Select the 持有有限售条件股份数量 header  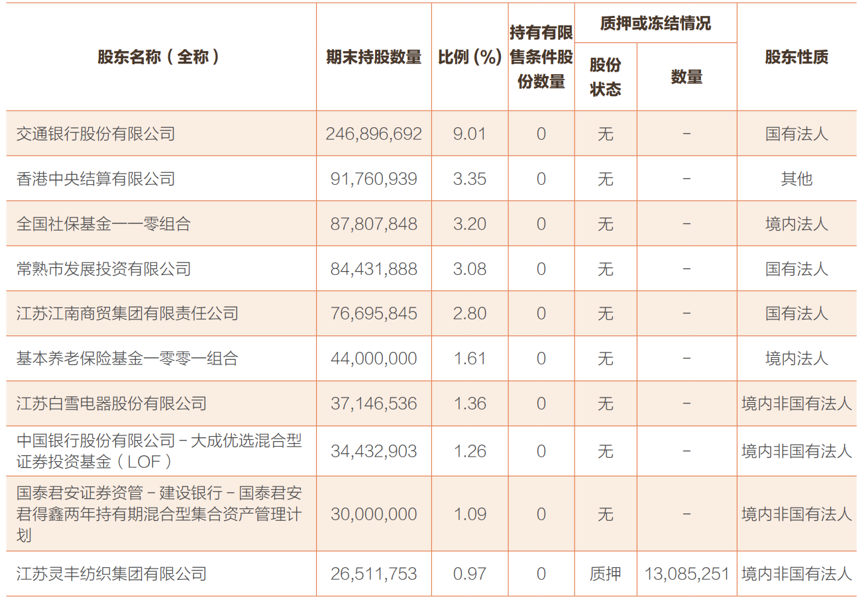[541, 57]
